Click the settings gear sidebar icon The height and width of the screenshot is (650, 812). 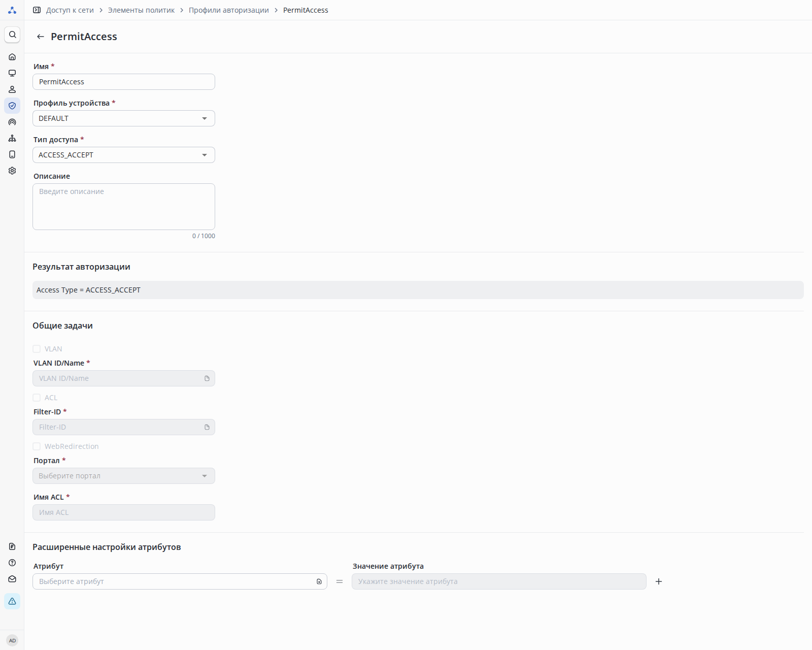click(12, 171)
